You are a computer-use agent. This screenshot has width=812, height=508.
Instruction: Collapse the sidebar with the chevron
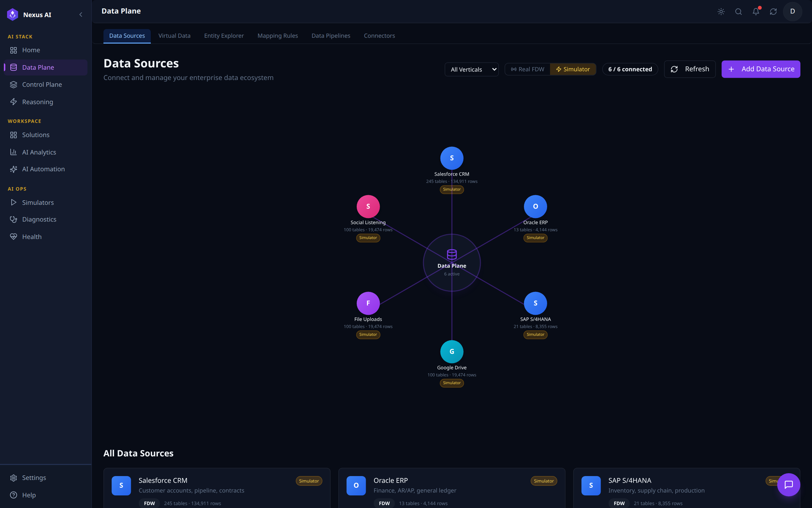(81, 15)
